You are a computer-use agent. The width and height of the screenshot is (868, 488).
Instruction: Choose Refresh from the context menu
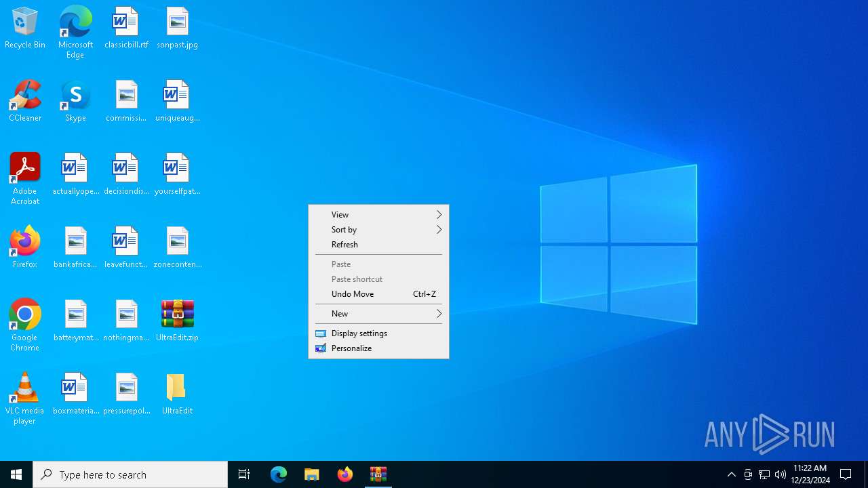[378, 245]
